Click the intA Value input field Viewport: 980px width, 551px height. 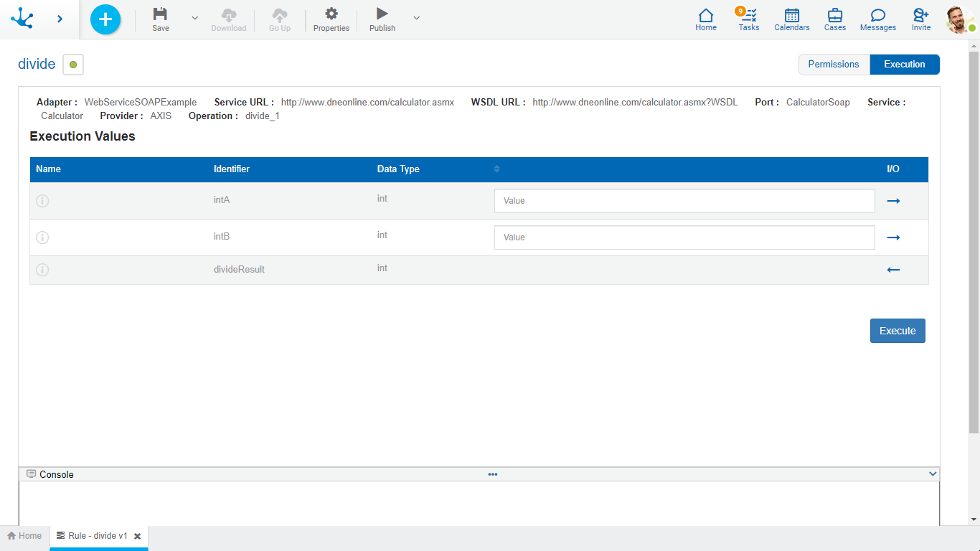click(684, 201)
